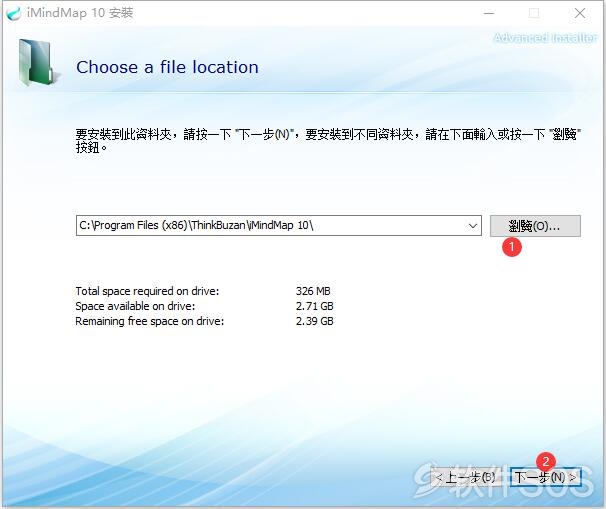Screen dimensions: 606x509
Task: Click the iMindMap title bar logo icon
Action: (x=14, y=13)
